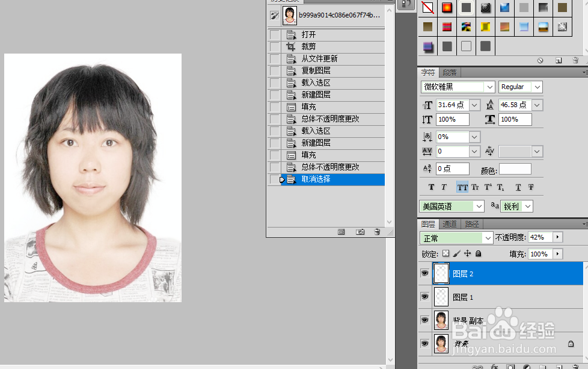Image resolution: width=588 pixels, height=369 pixels.
Task: Open the text 颜色 color swatch
Action: coord(515,169)
